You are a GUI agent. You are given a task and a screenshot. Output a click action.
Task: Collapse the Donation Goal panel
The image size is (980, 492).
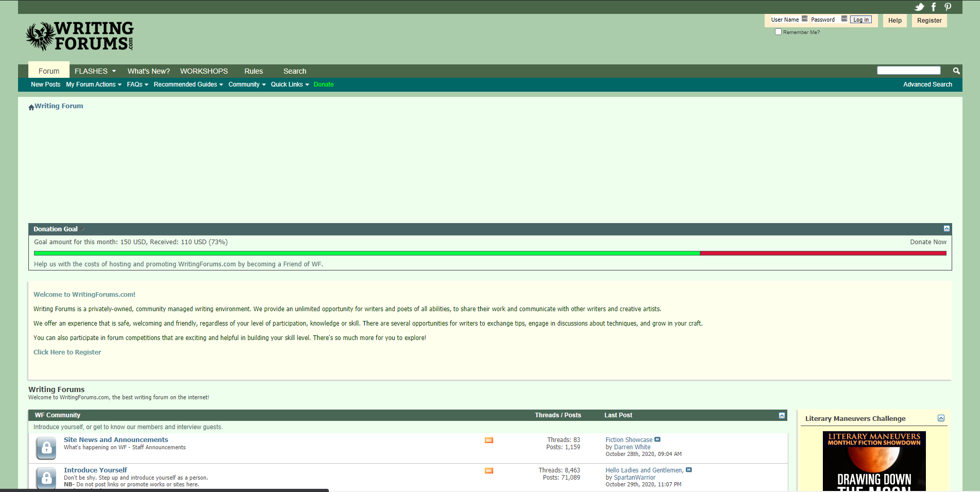pos(947,228)
